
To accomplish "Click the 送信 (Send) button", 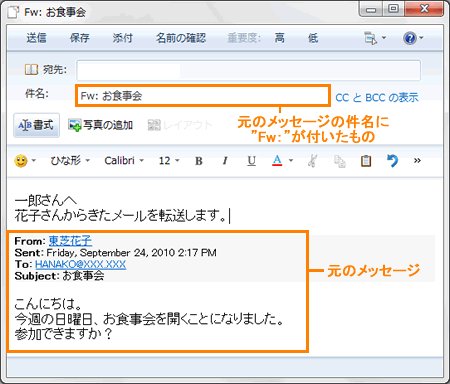I will click(36, 38).
